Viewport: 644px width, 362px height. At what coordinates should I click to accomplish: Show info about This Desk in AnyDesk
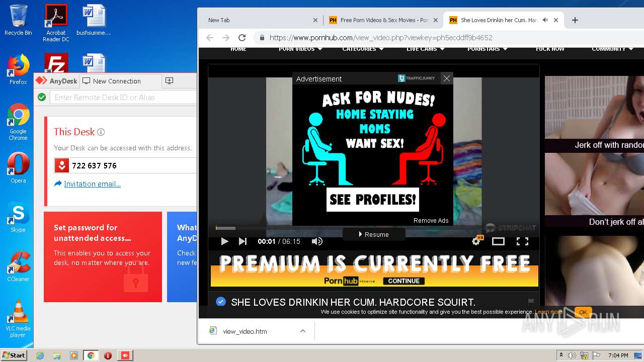(x=101, y=132)
